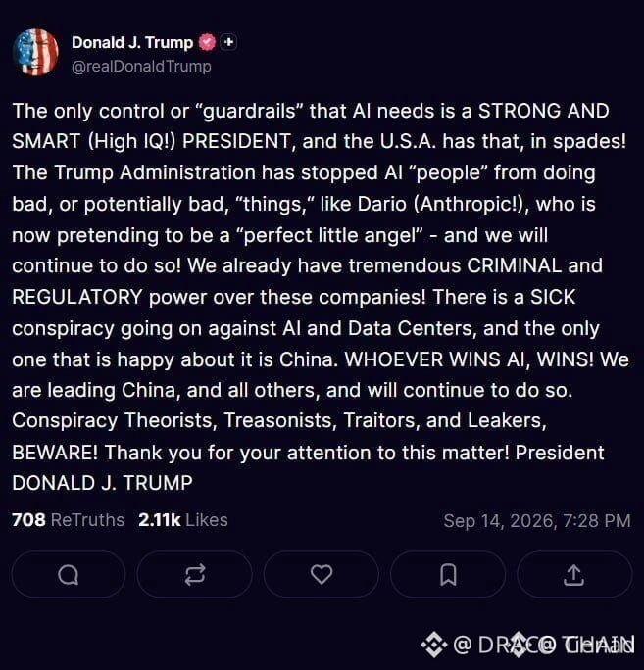Click the Binance diamond watermark logo
The height and width of the screenshot is (670, 644).
434,645
